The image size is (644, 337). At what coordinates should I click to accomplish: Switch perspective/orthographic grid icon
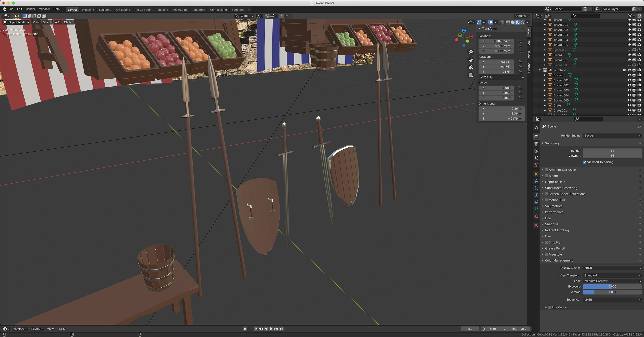(471, 75)
